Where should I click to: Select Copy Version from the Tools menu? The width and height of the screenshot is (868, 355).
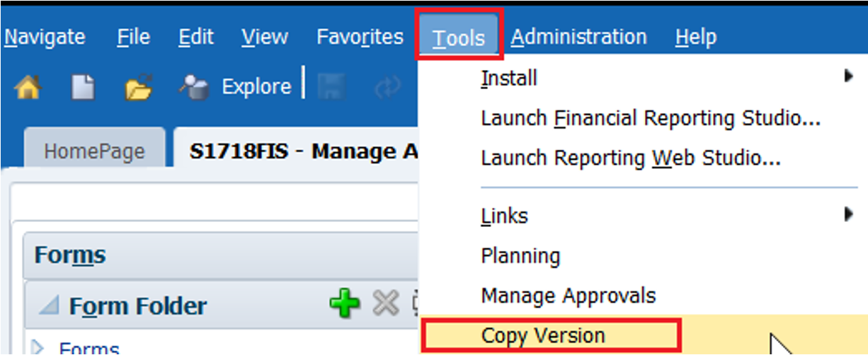[543, 335]
